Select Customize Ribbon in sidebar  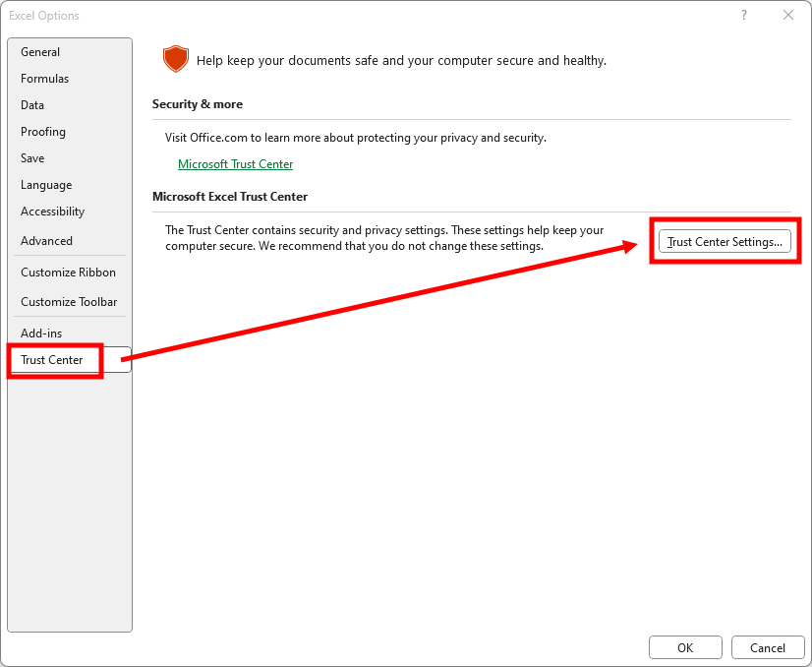pos(68,273)
